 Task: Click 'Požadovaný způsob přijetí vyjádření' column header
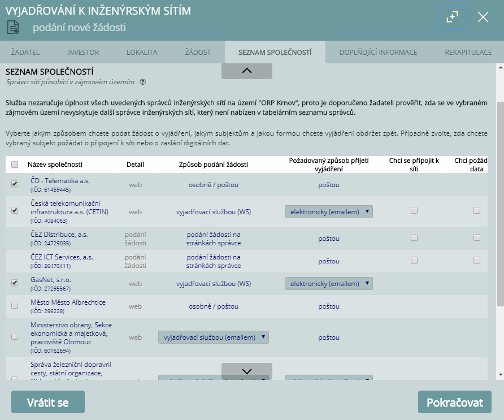click(328, 164)
